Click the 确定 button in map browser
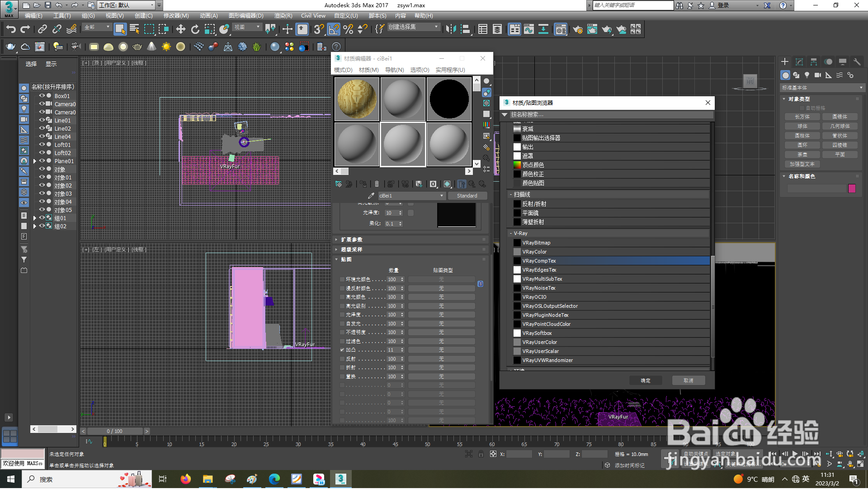The height and width of the screenshot is (489, 868). [x=646, y=381]
